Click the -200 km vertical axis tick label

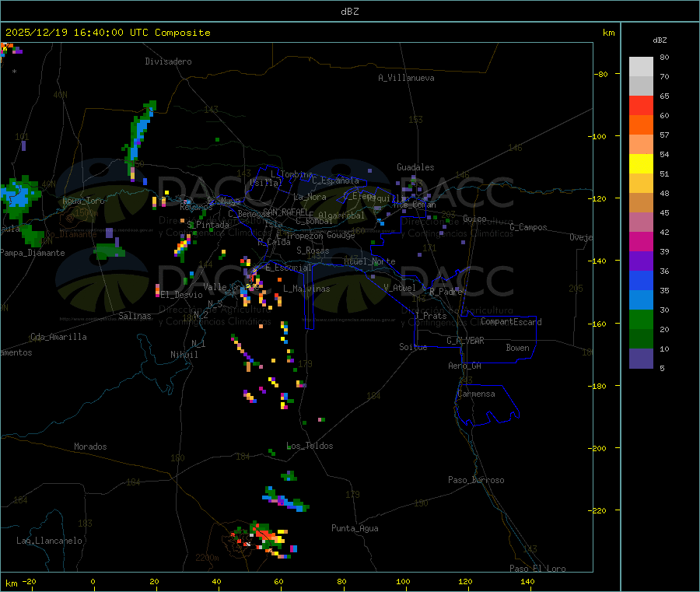point(597,448)
